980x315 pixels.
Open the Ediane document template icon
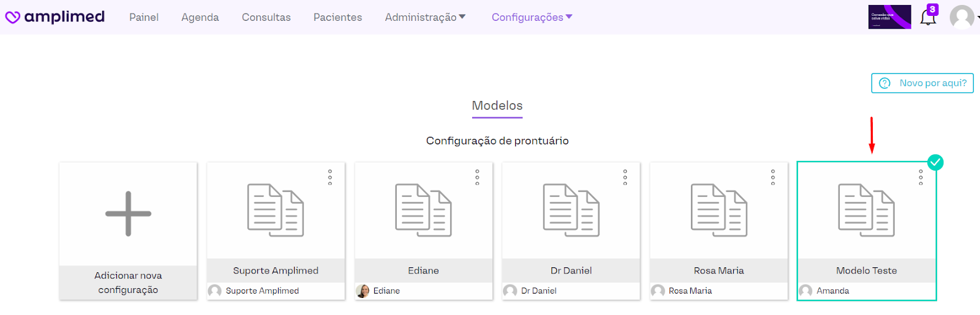423,210
